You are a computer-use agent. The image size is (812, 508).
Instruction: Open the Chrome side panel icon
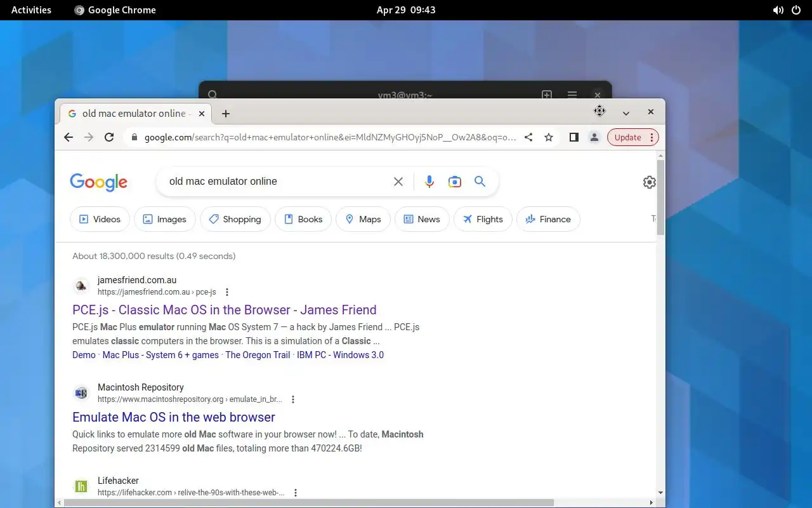tap(574, 137)
